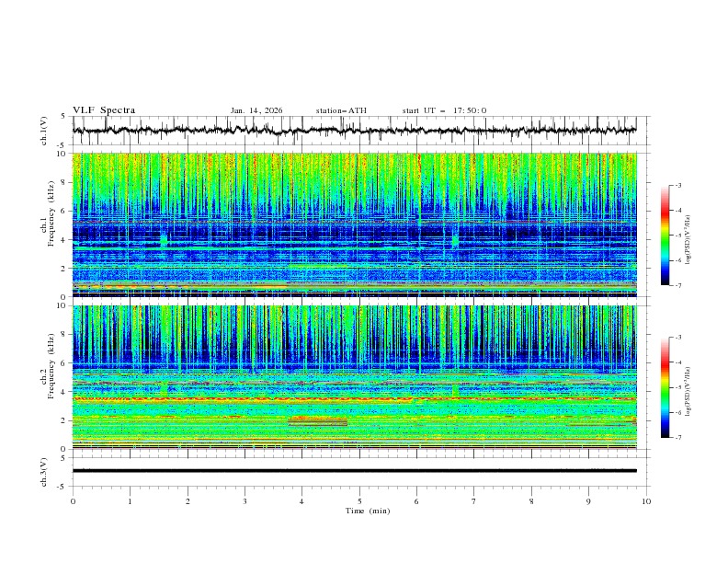Image resolution: width=728 pixels, height=563 pixels.
Task: Click the ch.1 "Frequency (kHz)" axis label
Action: tap(51, 214)
